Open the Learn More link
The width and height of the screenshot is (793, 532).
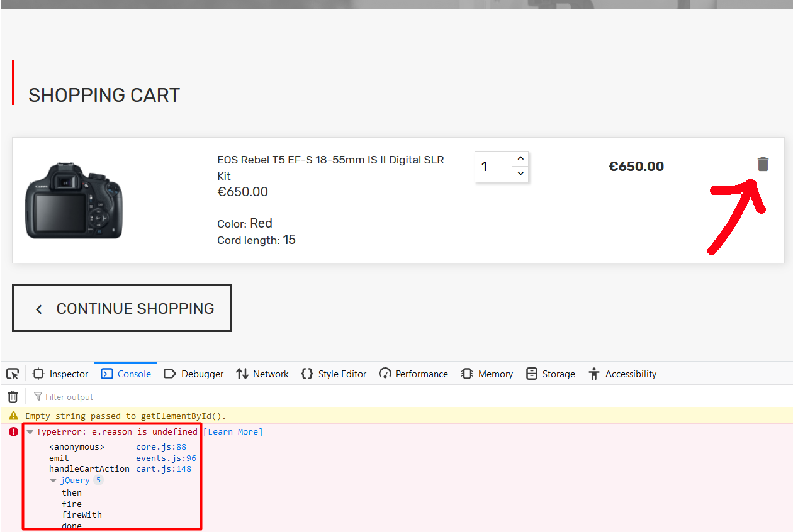233,432
